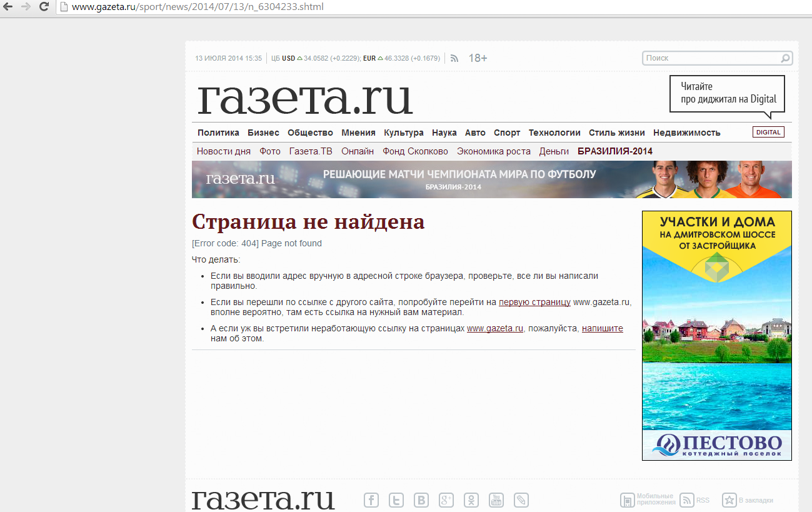812x512 pixels.
Task: Click the VKontakte footer icon
Action: [421, 500]
